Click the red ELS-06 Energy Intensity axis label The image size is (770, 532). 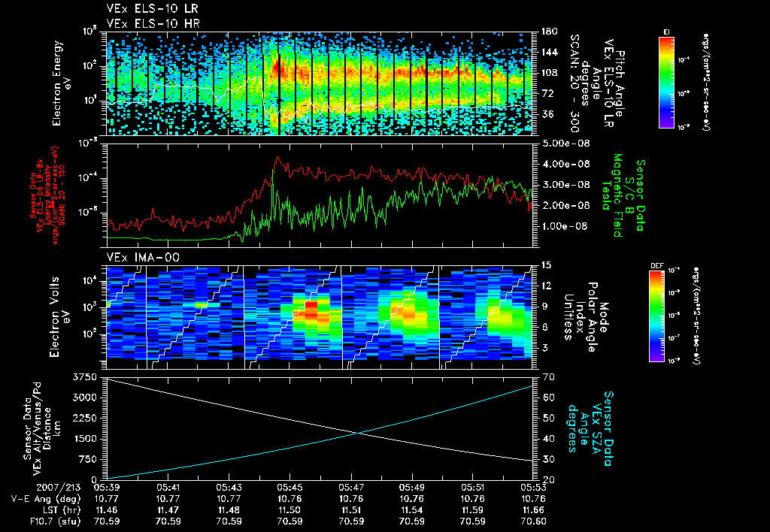tap(47, 195)
